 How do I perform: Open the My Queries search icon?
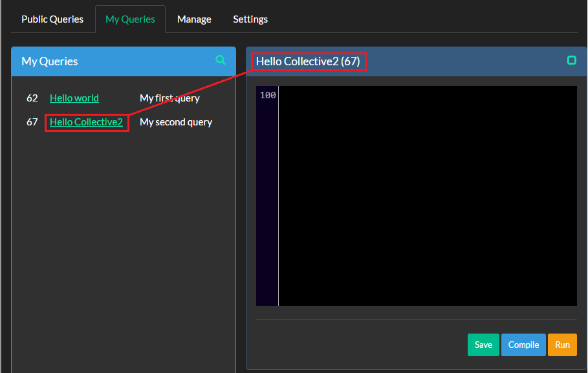click(221, 60)
